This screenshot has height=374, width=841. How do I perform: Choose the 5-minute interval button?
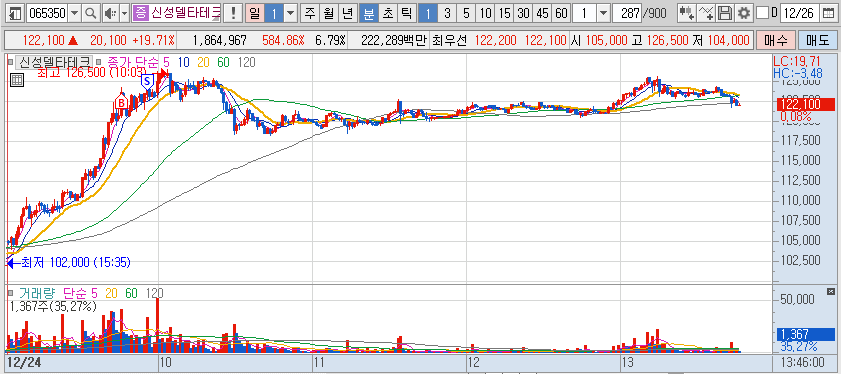click(466, 13)
